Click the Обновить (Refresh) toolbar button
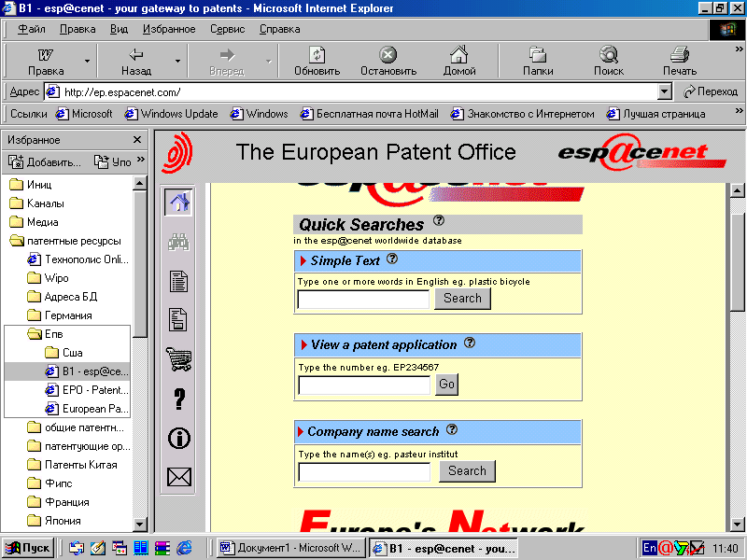The image size is (747, 560). [x=317, y=61]
